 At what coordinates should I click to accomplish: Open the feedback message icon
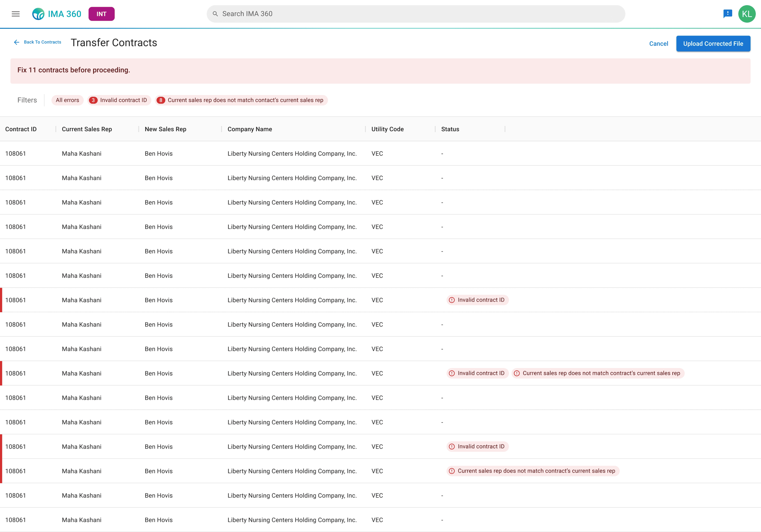click(727, 14)
